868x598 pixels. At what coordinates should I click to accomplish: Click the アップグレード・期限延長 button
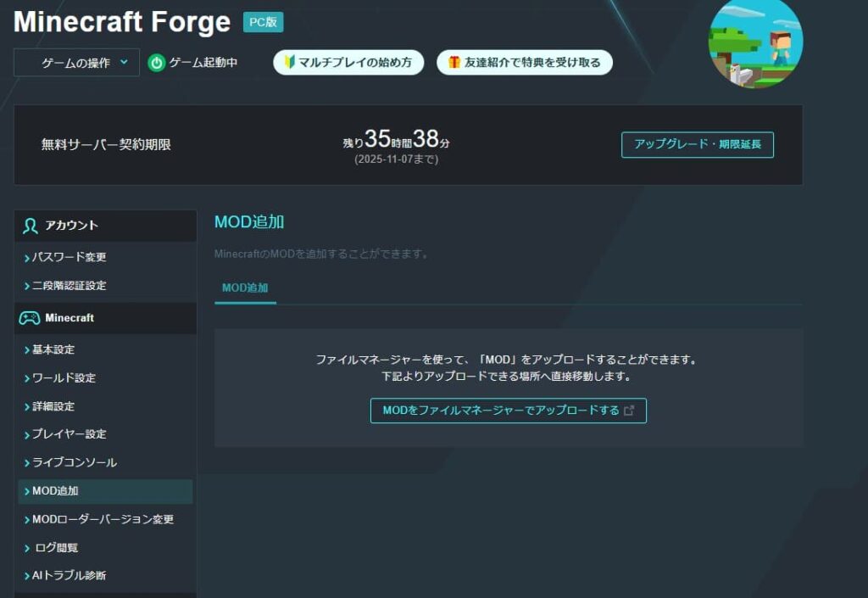point(697,144)
